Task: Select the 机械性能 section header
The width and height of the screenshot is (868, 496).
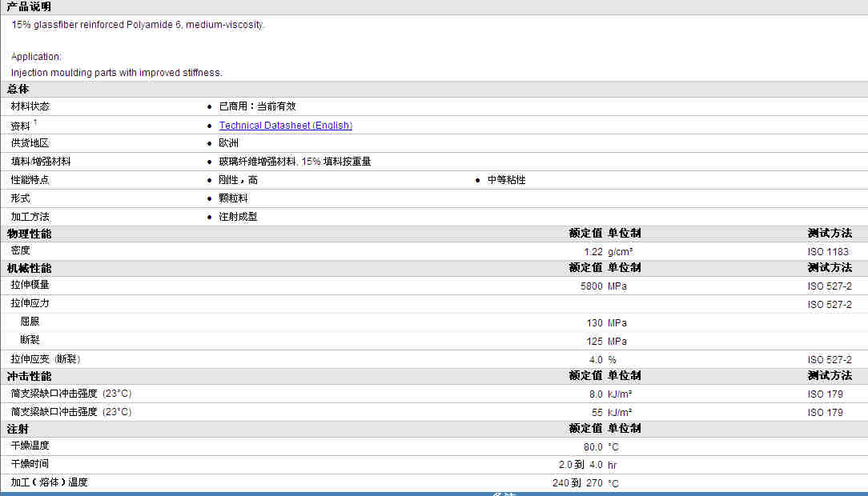Action: [29, 268]
